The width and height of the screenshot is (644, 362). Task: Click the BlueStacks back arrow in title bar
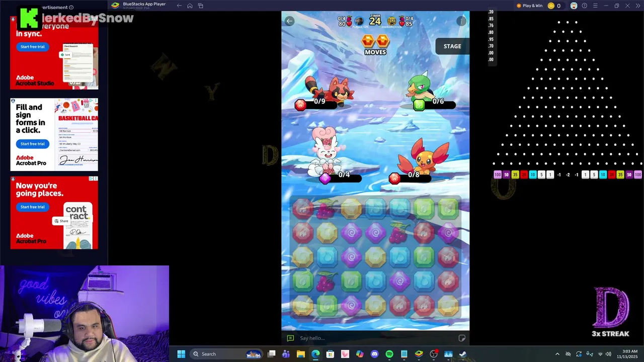[179, 6]
